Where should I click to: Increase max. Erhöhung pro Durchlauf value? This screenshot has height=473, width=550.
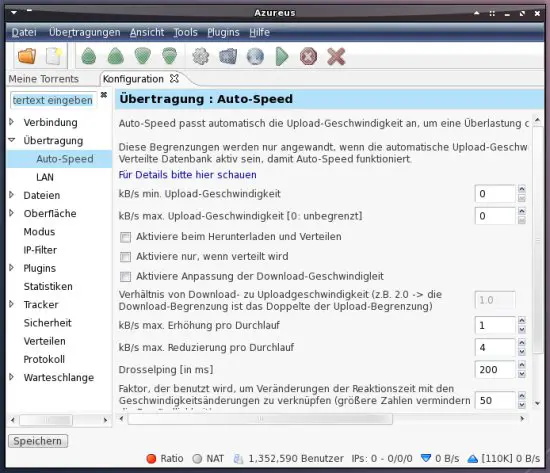click(x=522, y=320)
